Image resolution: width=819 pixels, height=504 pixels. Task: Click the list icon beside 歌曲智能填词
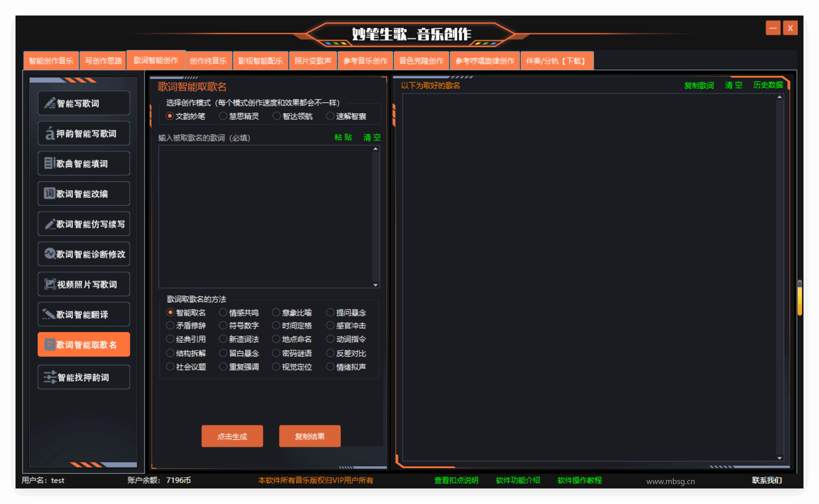tap(49, 163)
